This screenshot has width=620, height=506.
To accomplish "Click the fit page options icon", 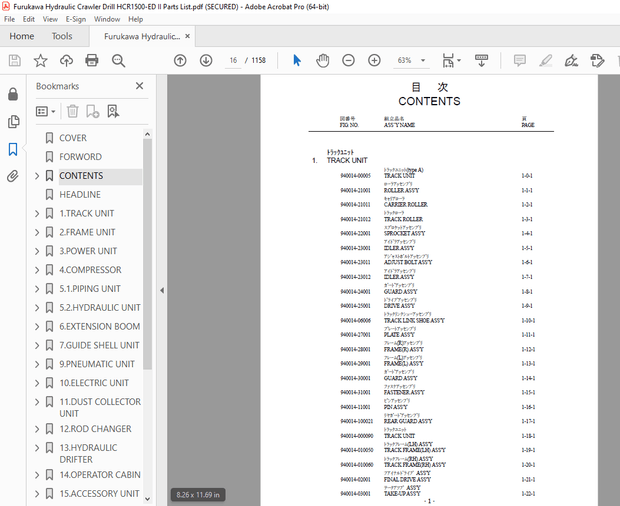I will click(x=448, y=60).
